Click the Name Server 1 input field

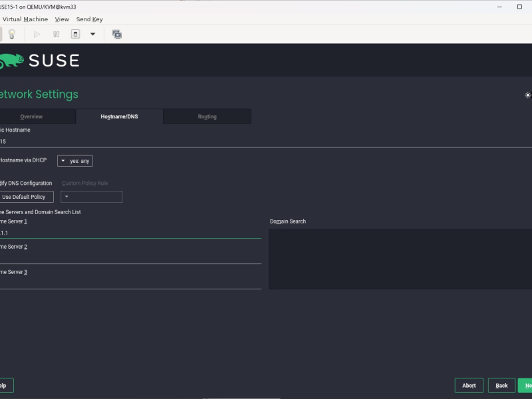130,233
